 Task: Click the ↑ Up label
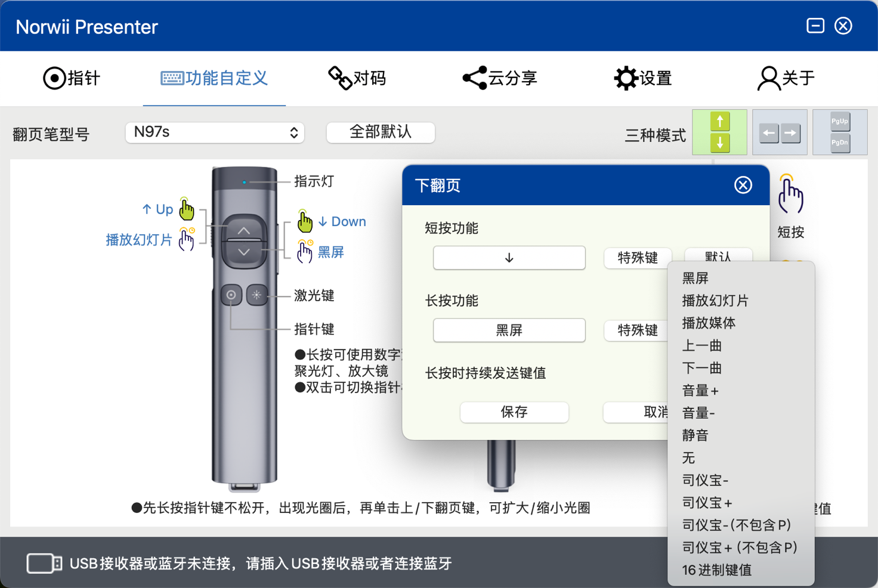click(157, 209)
